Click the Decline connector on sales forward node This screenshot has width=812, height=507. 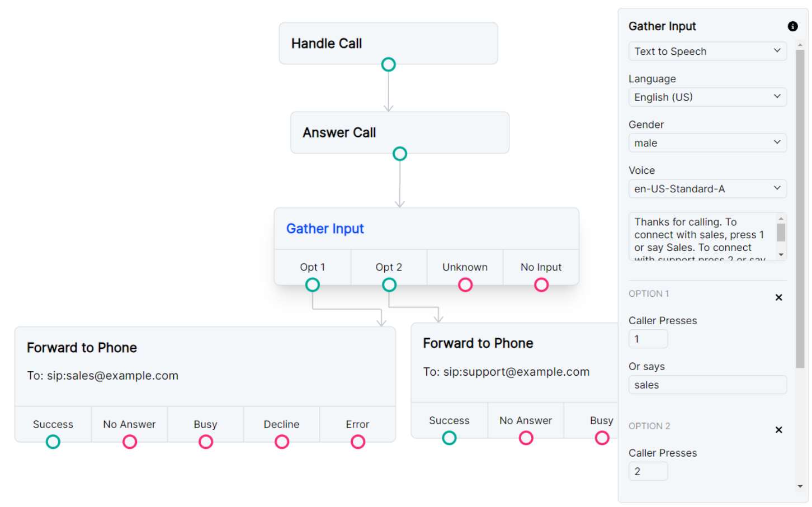pos(281,442)
